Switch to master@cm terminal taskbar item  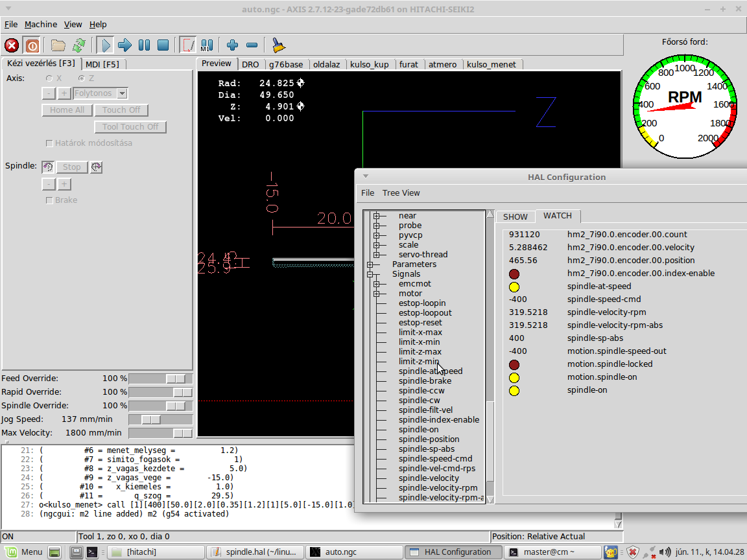pyautogui.click(x=552, y=552)
